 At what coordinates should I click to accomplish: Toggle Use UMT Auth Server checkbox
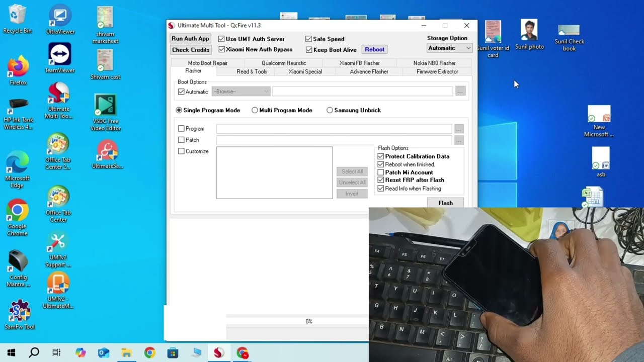[x=252, y=39]
